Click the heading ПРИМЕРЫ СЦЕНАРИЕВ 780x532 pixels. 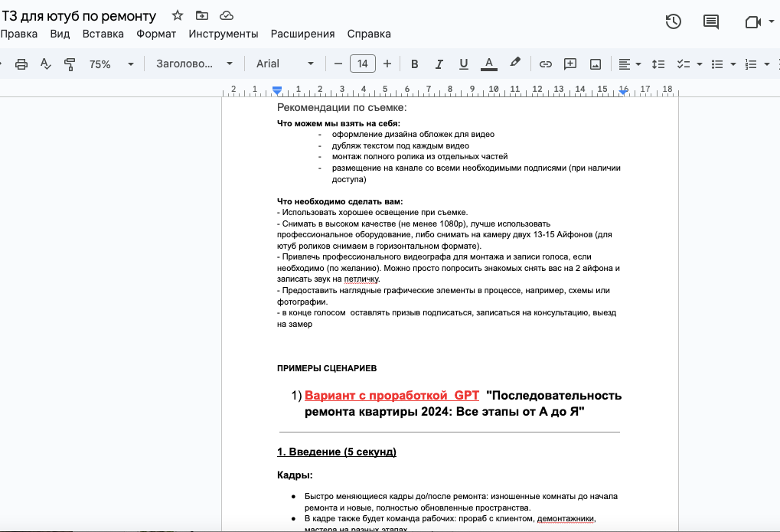[x=327, y=368]
